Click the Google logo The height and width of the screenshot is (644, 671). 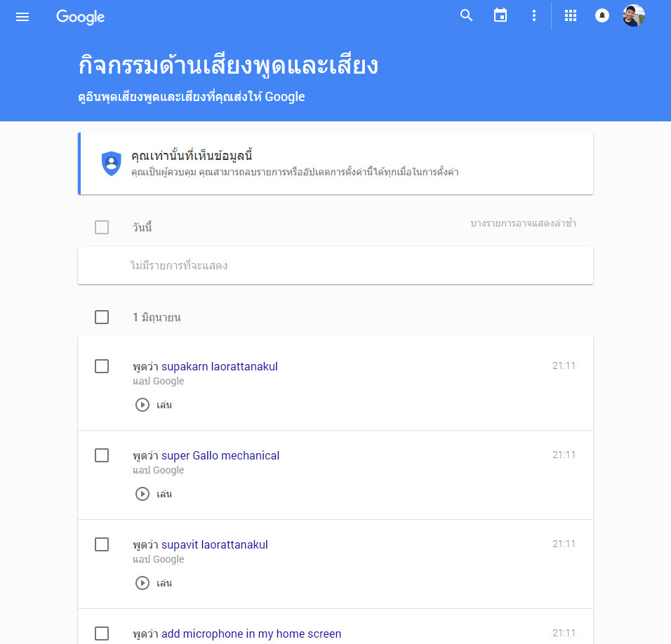pyautogui.click(x=81, y=17)
